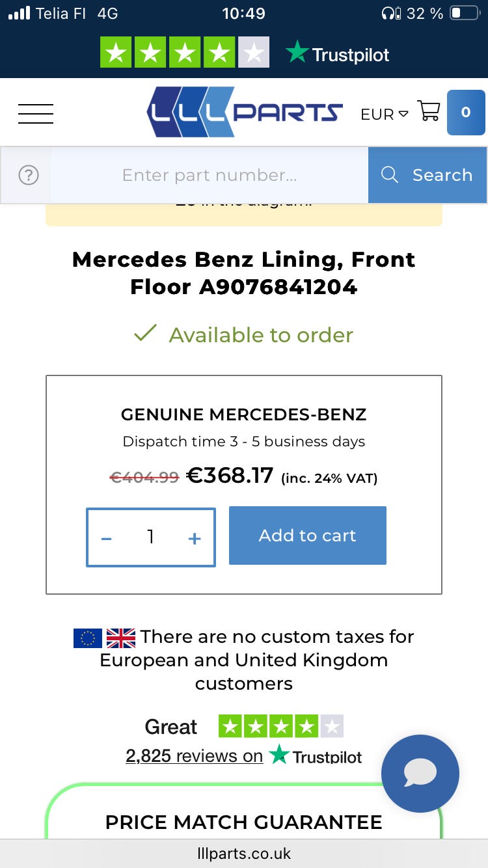Tap the cart item count badge

(x=465, y=113)
